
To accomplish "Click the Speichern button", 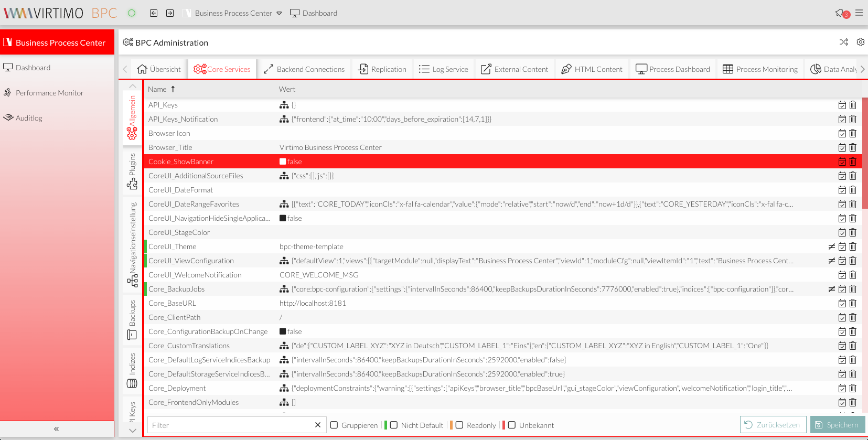I will (x=837, y=425).
